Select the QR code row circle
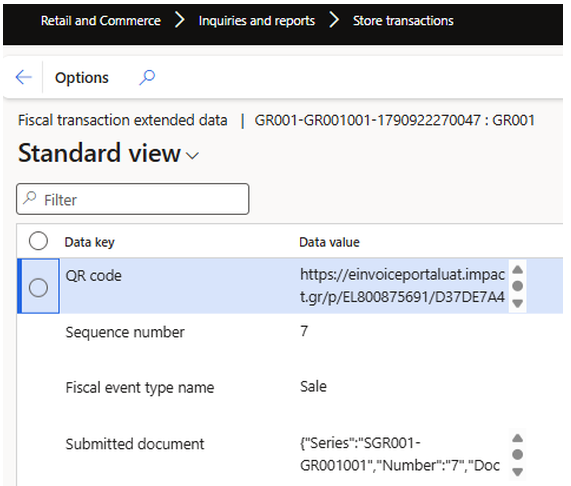Image resolution: width=571 pixels, height=486 pixels. click(x=38, y=288)
